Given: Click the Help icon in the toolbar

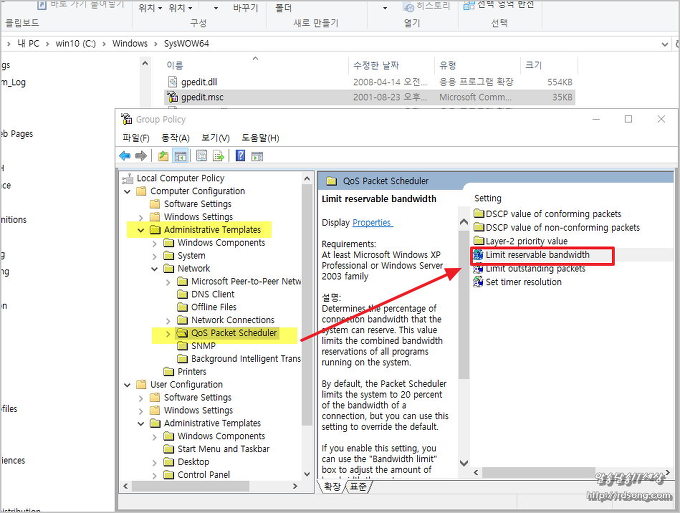Looking at the screenshot, I should 241,156.
